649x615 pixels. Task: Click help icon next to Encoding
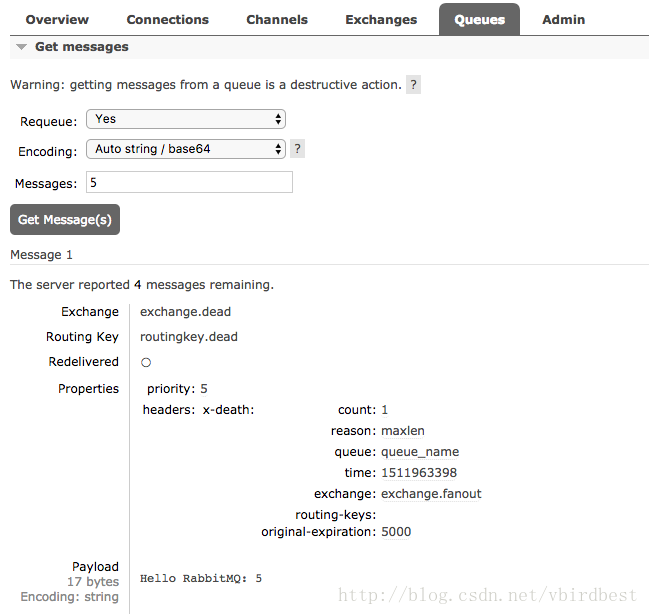[x=297, y=149]
